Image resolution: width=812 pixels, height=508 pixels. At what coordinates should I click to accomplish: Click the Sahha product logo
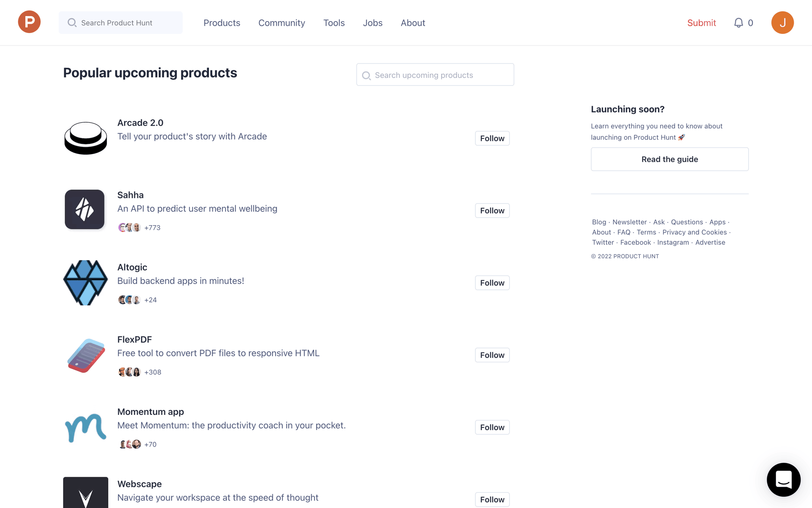pyautogui.click(x=85, y=210)
